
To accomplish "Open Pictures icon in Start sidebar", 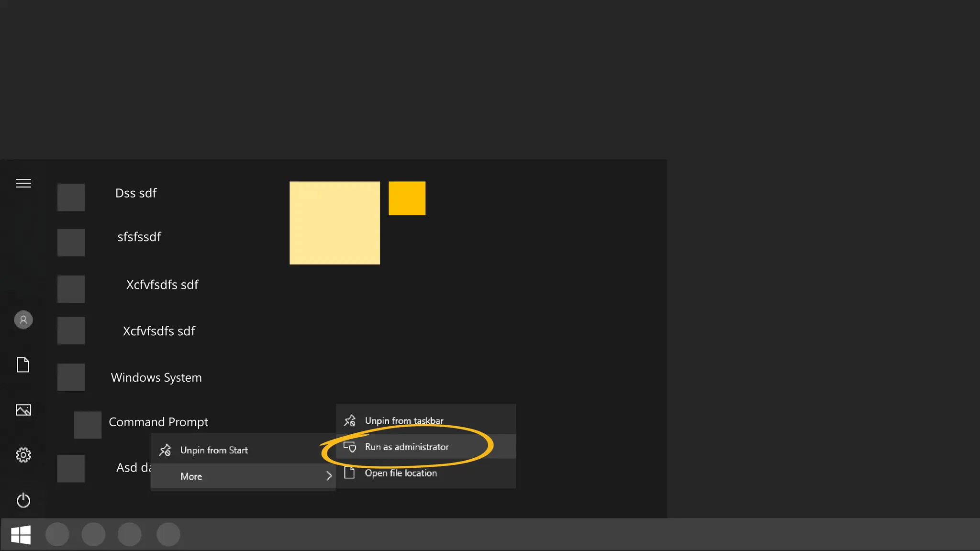I will (x=23, y=410).
